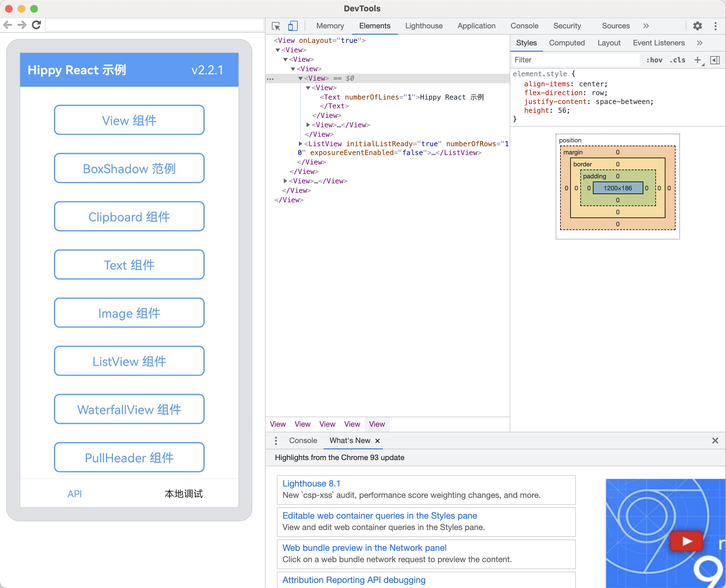Click the styles Filter input field
The width and height of the screenshot is (726, 588).
point(575,60)
